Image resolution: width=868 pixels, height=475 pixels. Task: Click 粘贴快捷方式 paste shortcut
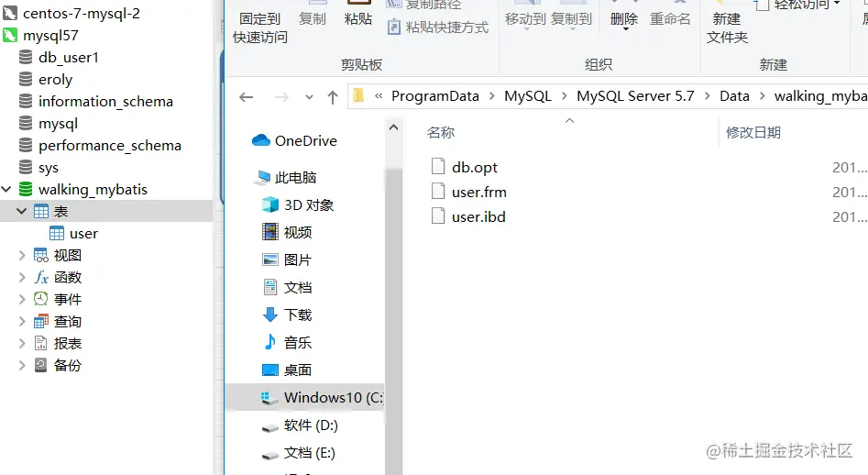click(x=438, y=27)
